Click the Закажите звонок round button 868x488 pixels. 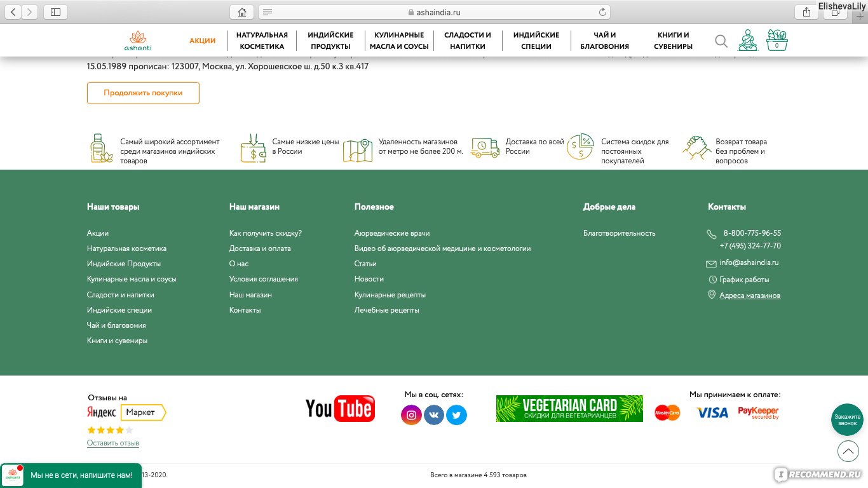(x=847, y=419)
